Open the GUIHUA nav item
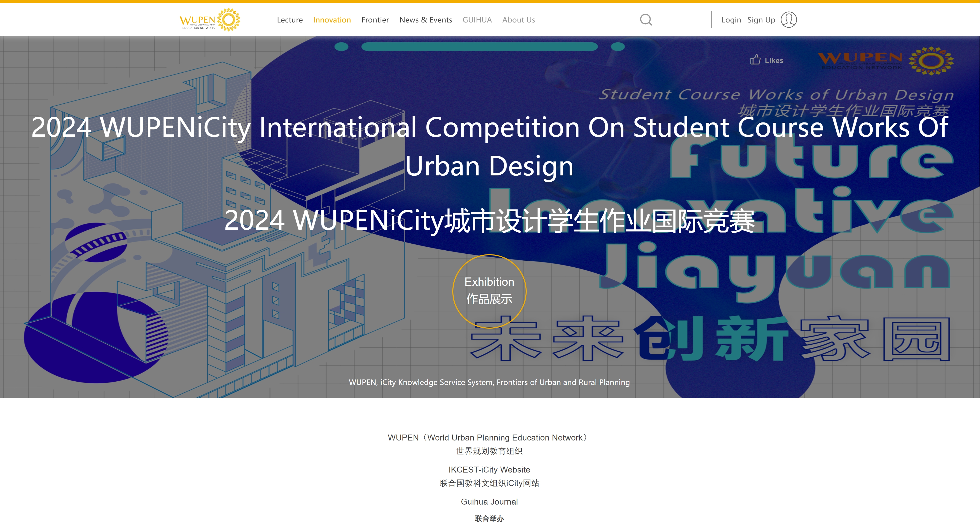 tap(477, 20)
